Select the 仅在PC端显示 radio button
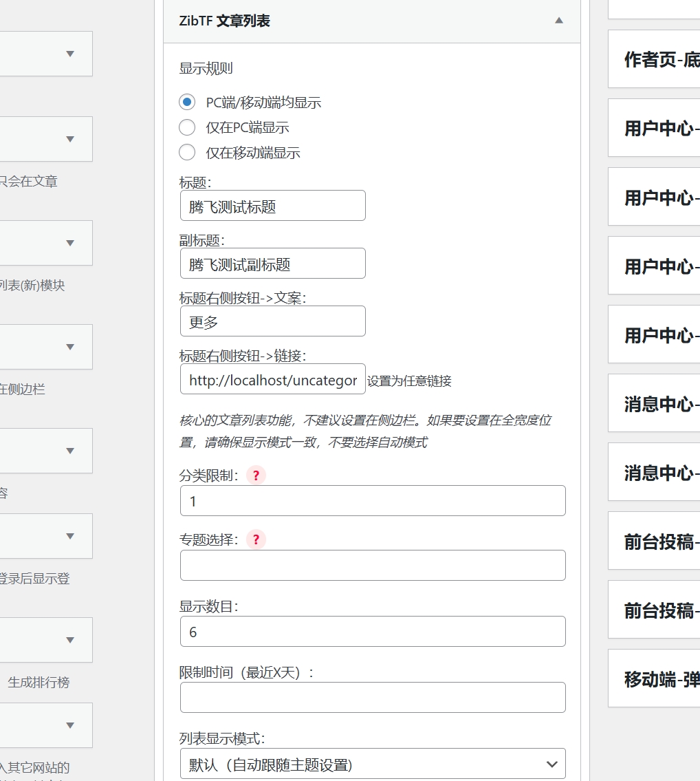The image size is (700, 781). click(x=186, y=127)
